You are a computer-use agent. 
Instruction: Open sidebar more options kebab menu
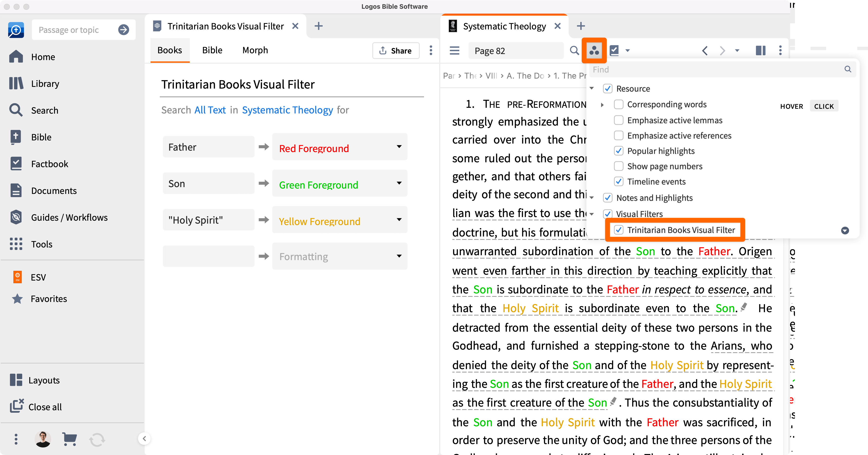click(16, 439)
